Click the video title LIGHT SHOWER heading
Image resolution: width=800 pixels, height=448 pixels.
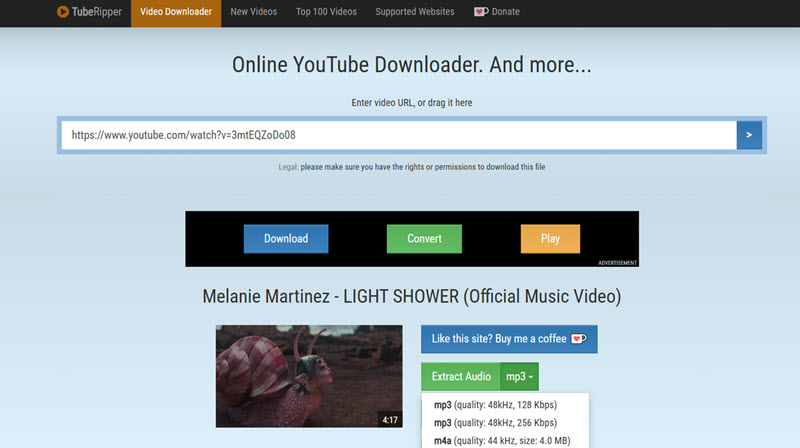click(412, 296)
